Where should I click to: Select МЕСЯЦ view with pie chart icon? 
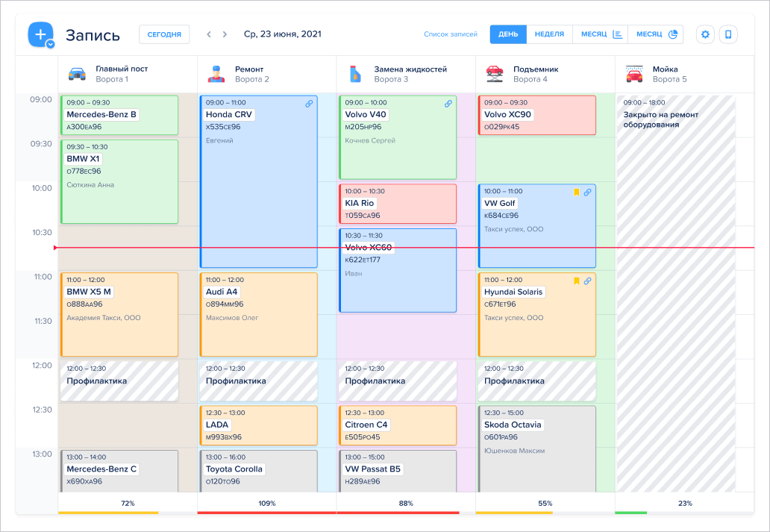click(656, 34)
